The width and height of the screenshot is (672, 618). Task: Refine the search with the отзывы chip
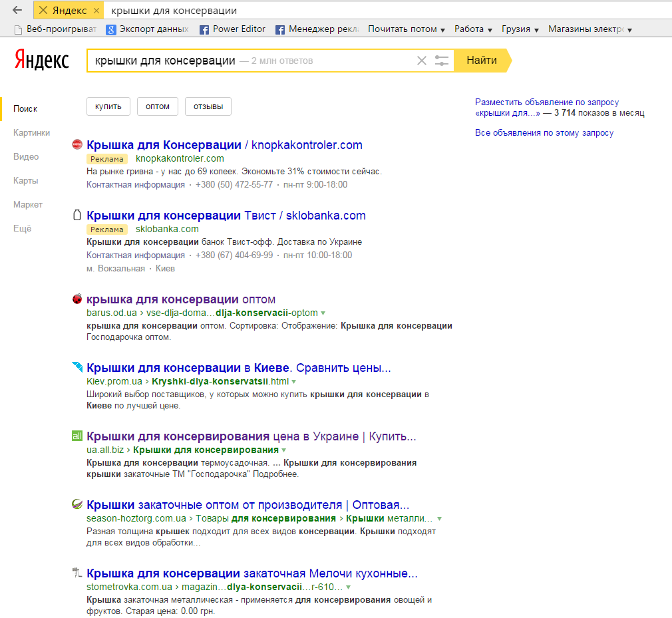coord(208,106)
